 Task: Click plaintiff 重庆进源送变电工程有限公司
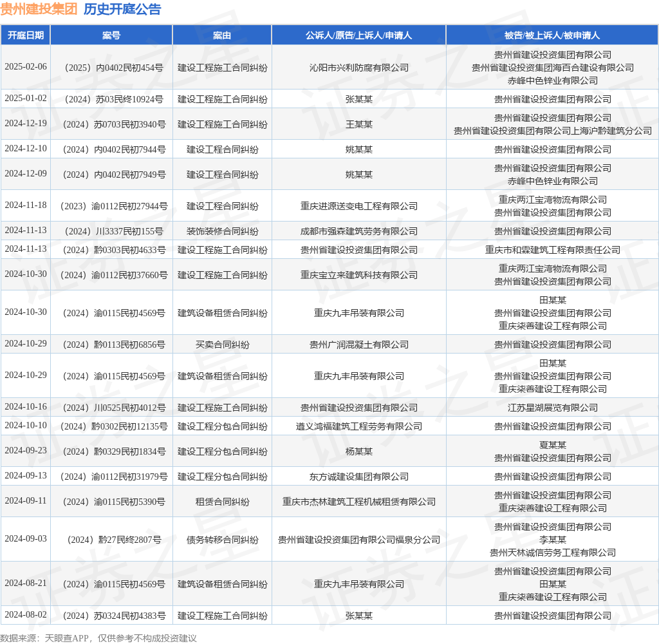(359, 206)
